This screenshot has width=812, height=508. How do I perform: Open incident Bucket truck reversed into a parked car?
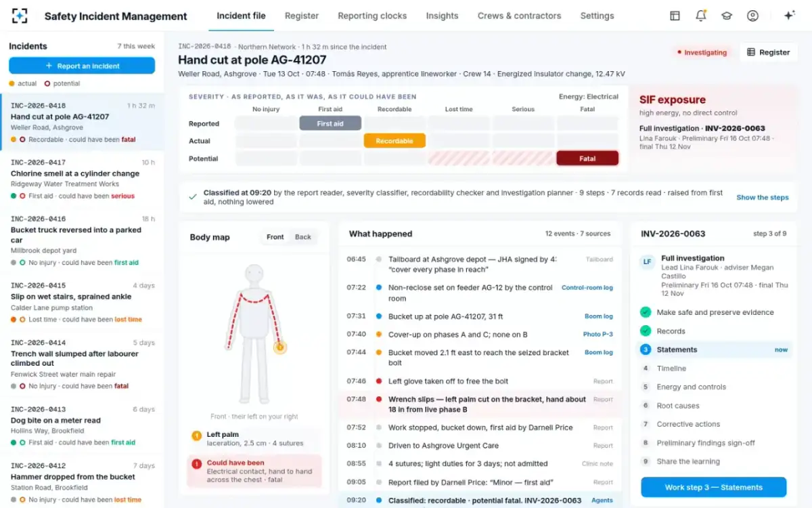pyautogui.click(x=82, y=240)
